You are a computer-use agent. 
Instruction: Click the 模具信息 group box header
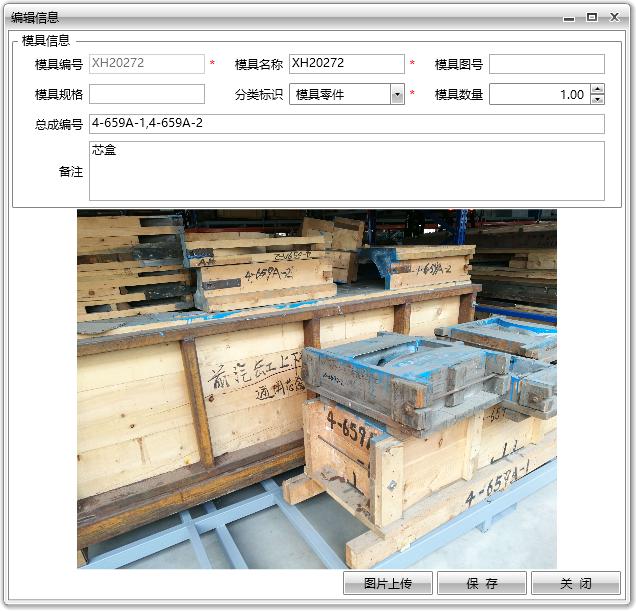pos(46,41)
